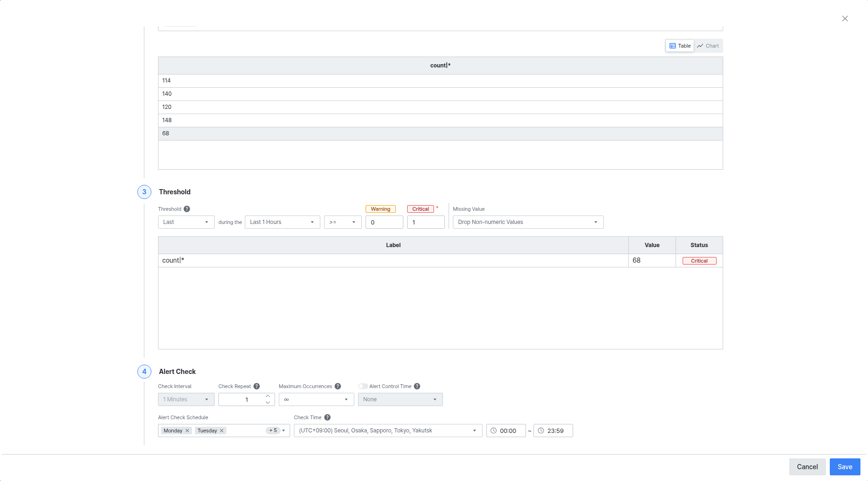868x481 pixels.
Task: Click the Label column header
Action: point(393,245)
